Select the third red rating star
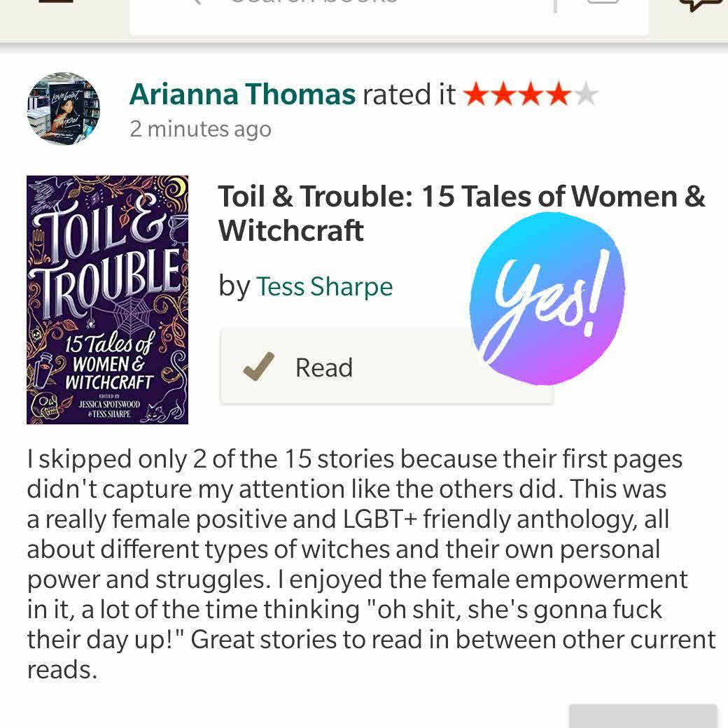Image resolution: width=728 pixels, height=728 pixels. click(531, 94)
